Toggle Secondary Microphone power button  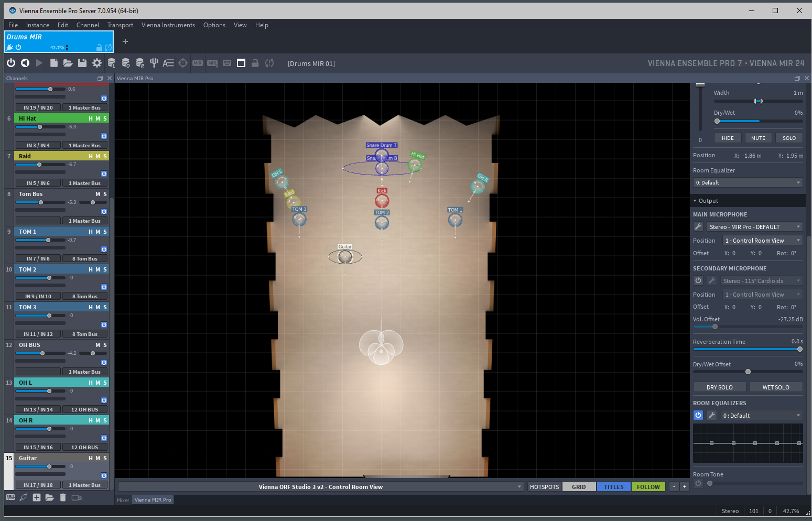[x=698, y=280]
